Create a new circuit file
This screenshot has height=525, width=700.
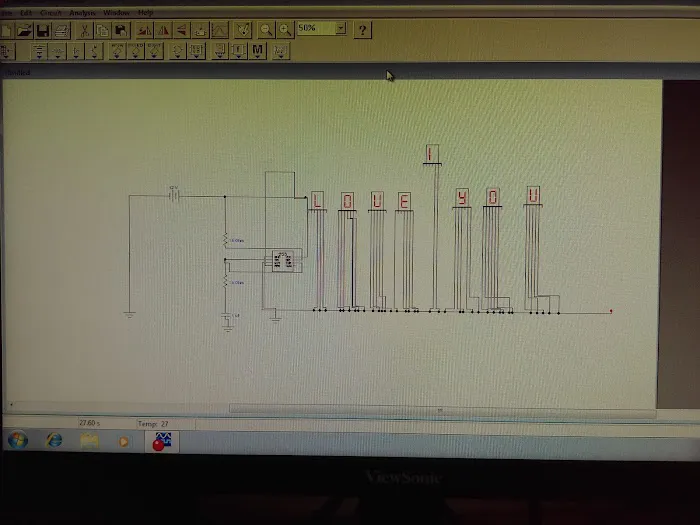6,30
